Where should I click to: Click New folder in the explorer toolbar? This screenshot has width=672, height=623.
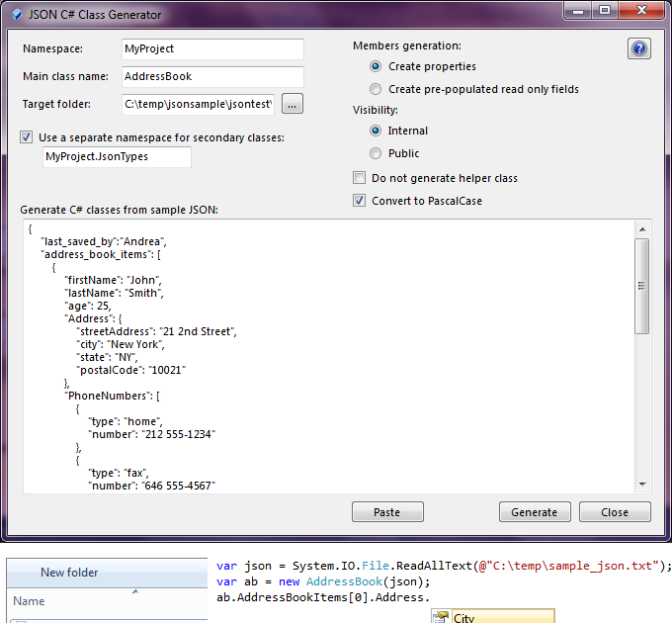click(x=69, y=573)
